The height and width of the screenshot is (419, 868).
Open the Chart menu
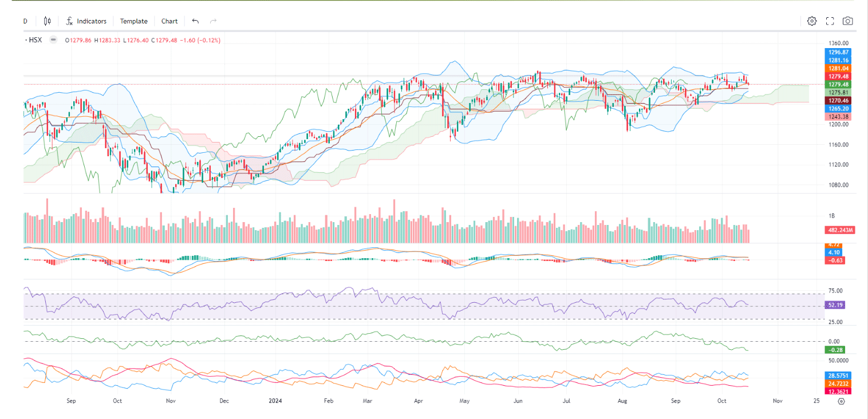pyautogui.click(x=169, y=21)
